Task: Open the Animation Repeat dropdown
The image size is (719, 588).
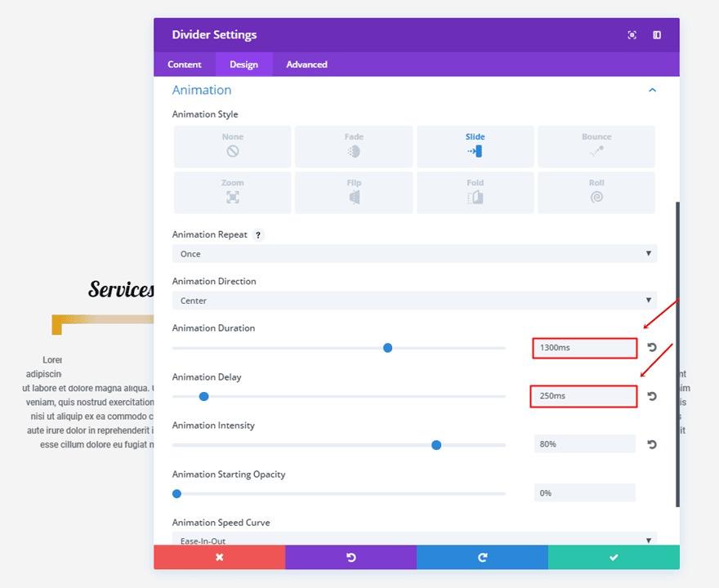Action: tap(414, 254)
